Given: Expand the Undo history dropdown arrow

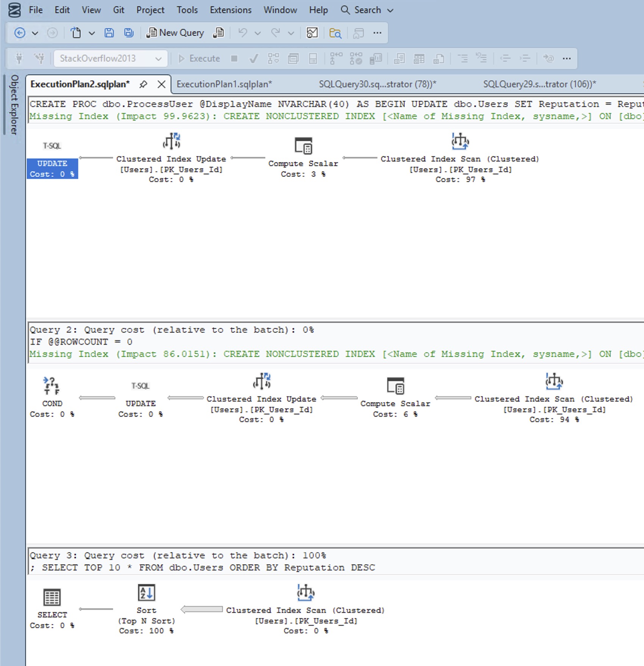Looking at the screenshot, I should pos(258,33).
